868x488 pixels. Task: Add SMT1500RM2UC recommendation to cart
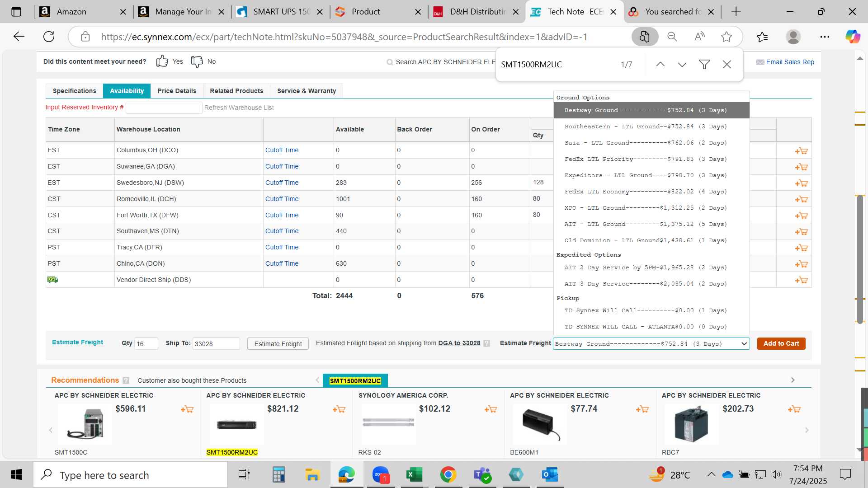click(x=339, y=409)
